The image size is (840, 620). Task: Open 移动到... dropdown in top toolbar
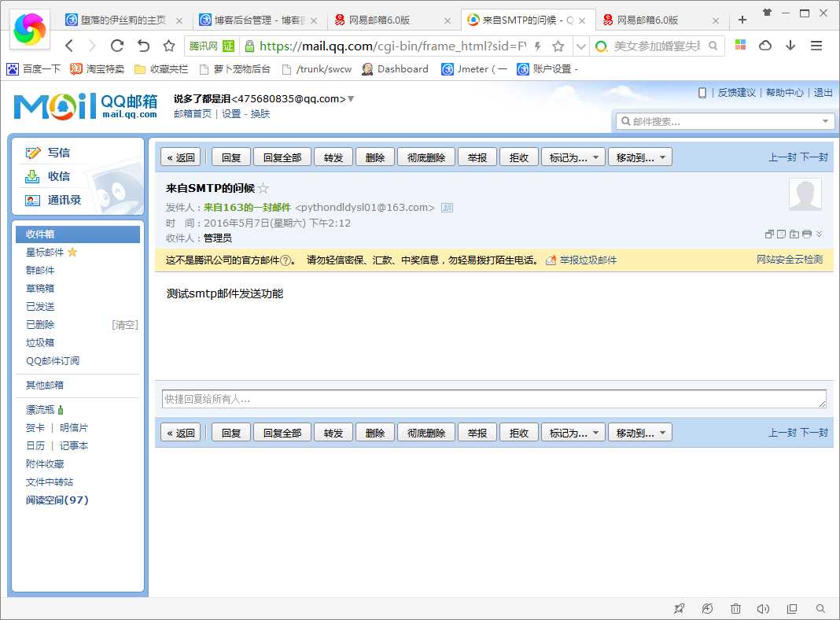(x=640, y=157)
